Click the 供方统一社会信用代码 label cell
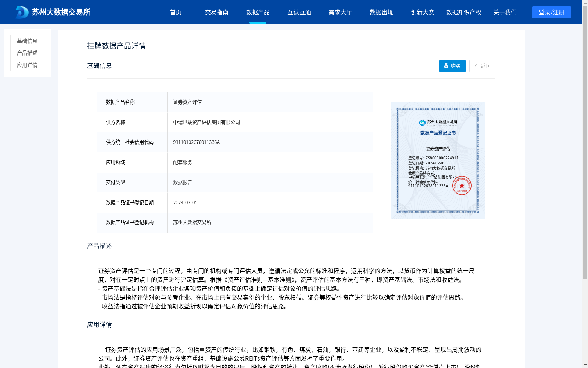The image size is (588, 368). (132, 142)
